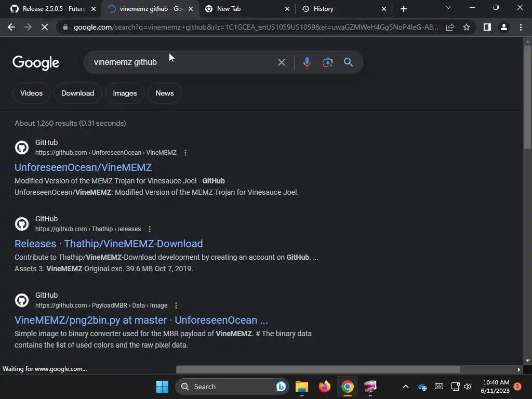This screenshot has height=399, width=532.
Task: Filter results by Images
Action: click(x=125, y=93)
